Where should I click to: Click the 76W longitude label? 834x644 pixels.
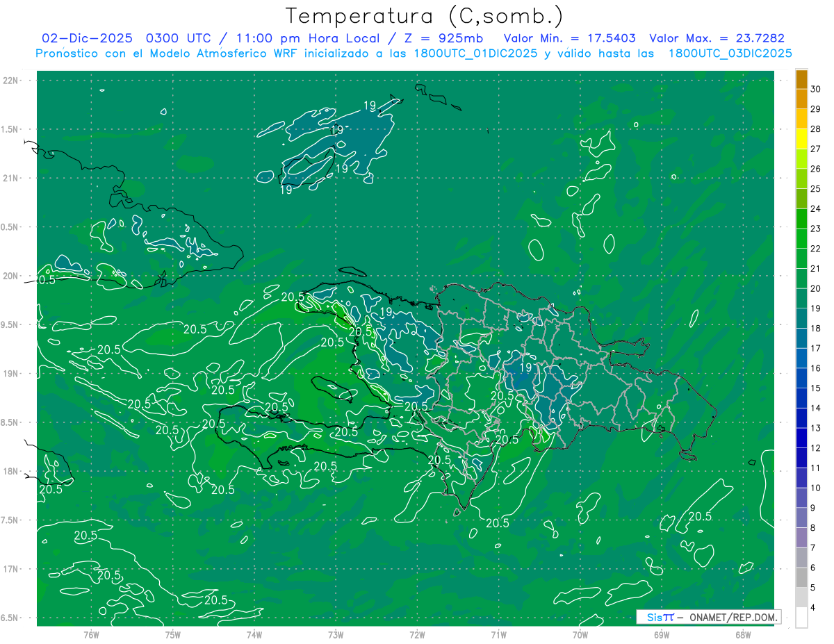(x=91, y=634)
